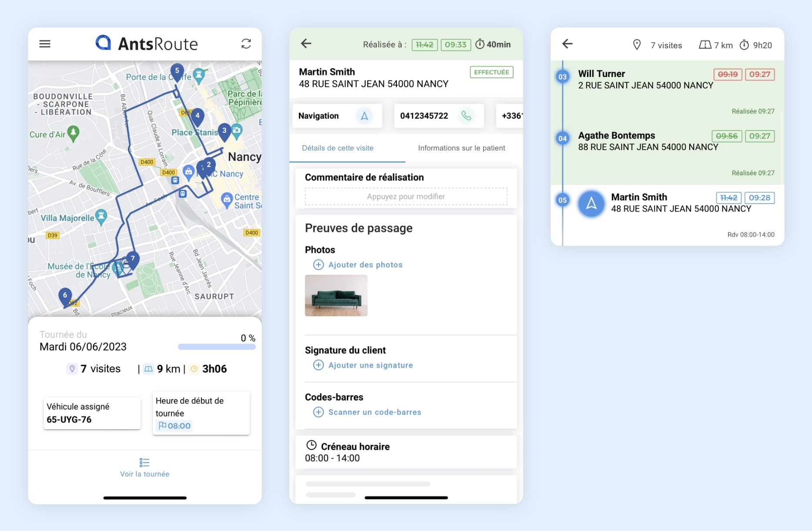
Task: Tap Ajouter une signature link
Action: 370,365
